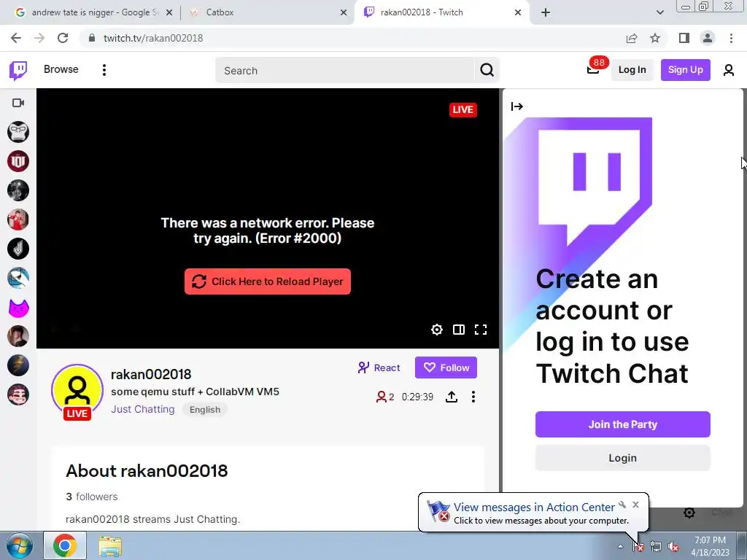Open Windows Explorer from taskbar
747x560 pixels.
pyautogui.click(x=110, y=546)
